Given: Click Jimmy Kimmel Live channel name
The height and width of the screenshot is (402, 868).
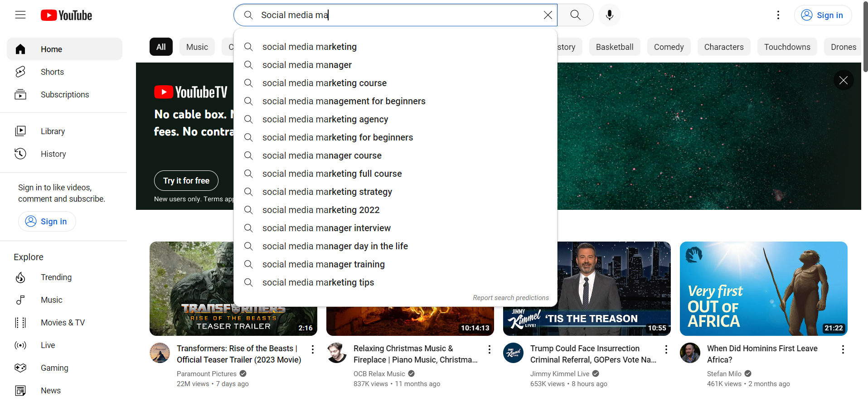Looking at the screenshot, I should (560, 374).
